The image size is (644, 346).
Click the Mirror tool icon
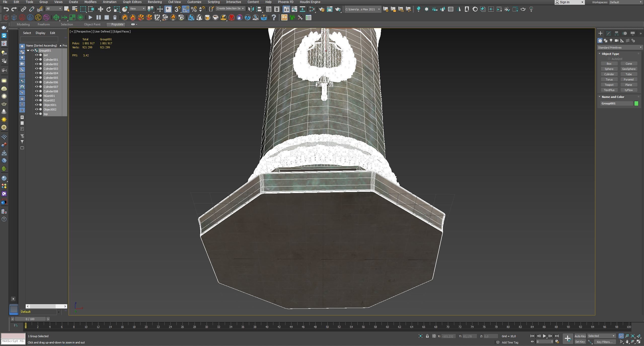(x=251, y=9)
